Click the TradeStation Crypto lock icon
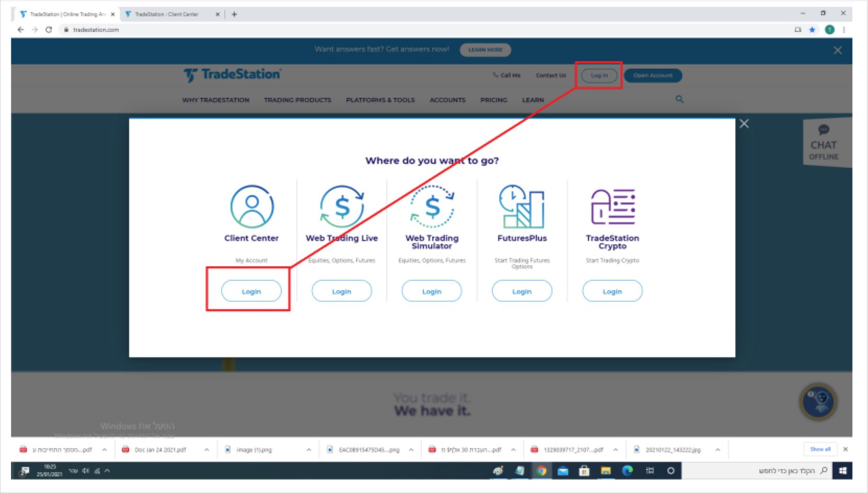Screen dimensions: 868x493 tap(612, 207)
